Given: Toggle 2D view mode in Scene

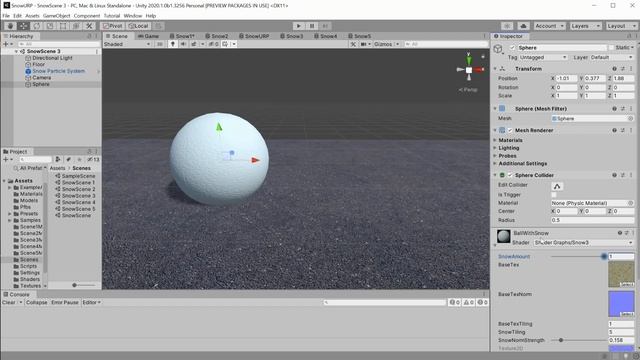Looking at the screenshot, I should (160, 44).
